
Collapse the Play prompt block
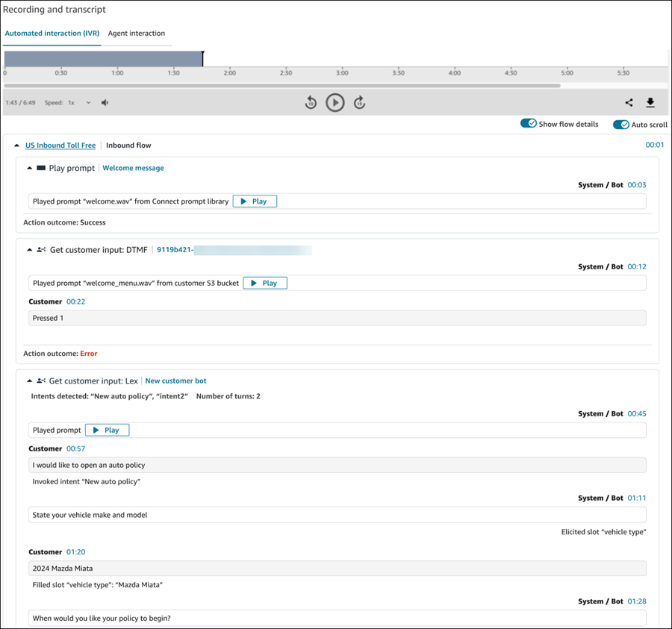[x=30, y=169]
